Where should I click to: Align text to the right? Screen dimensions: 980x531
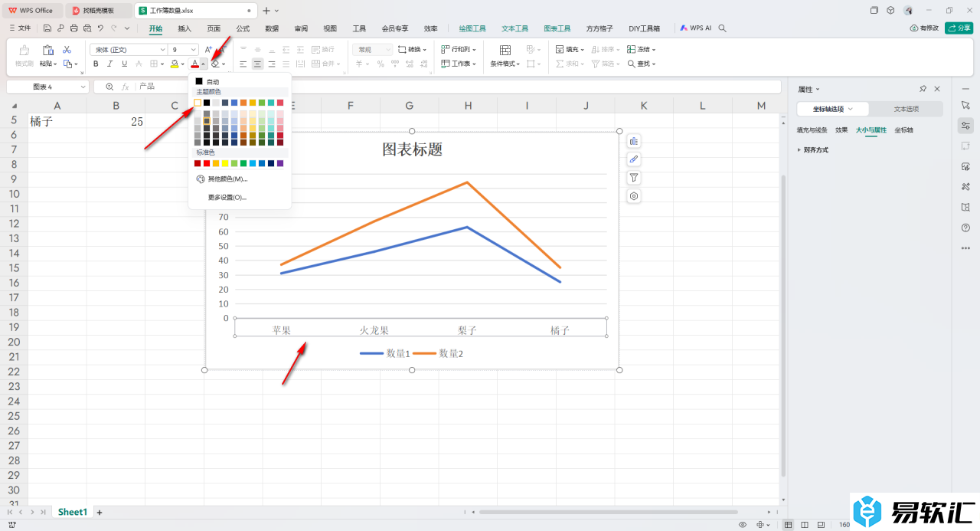[273, 64]
